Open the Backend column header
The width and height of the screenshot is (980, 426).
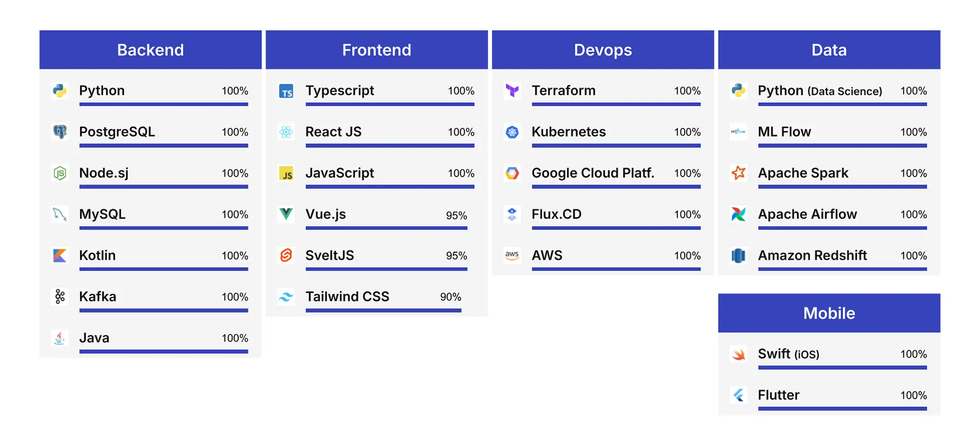tap(150, 50)
